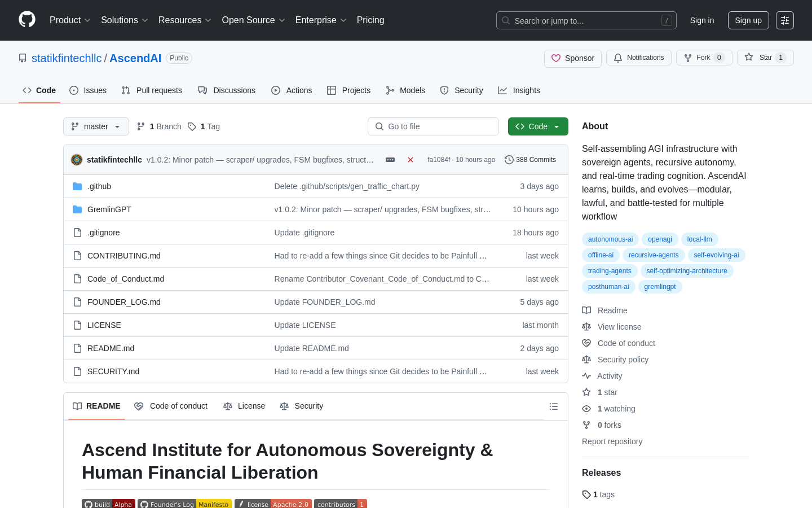Expand the Resources menu
The height and width of the screenshot is (508, 812).
click(185, 20)
